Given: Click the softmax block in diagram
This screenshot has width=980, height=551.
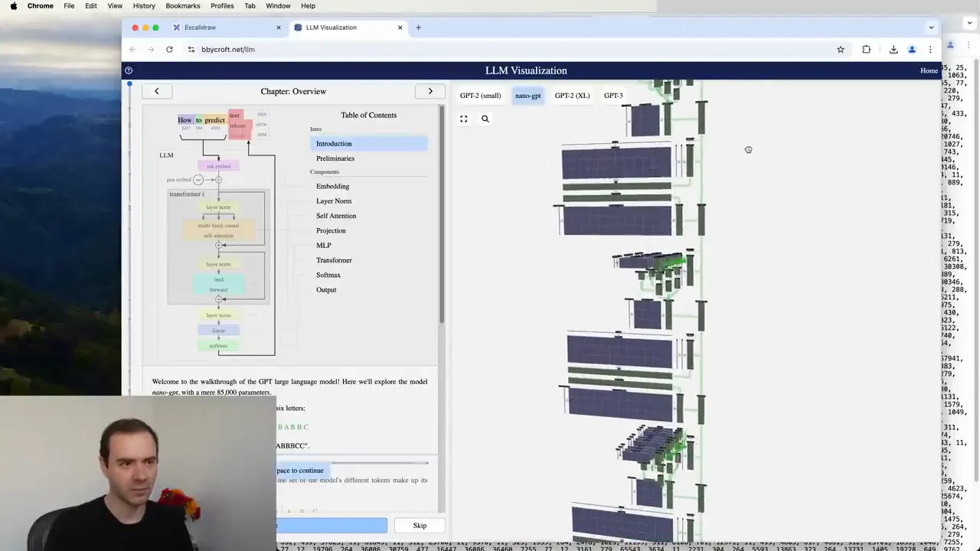Looking at the screenshot, I should [x=218, y=346].
